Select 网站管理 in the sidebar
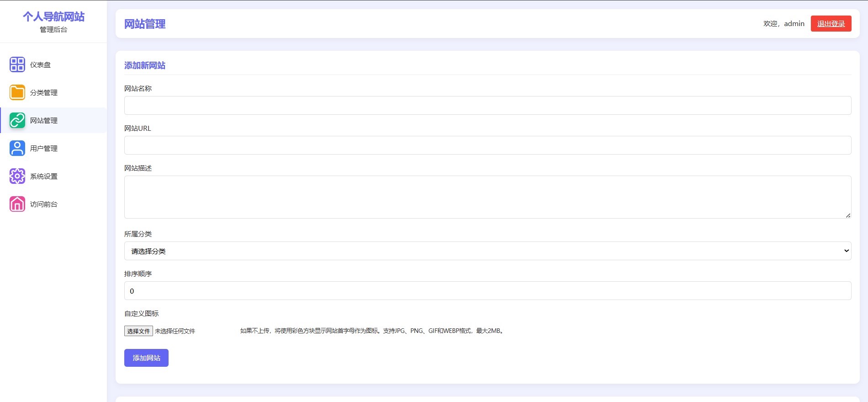Screen dimensions: 868x402 53,120
